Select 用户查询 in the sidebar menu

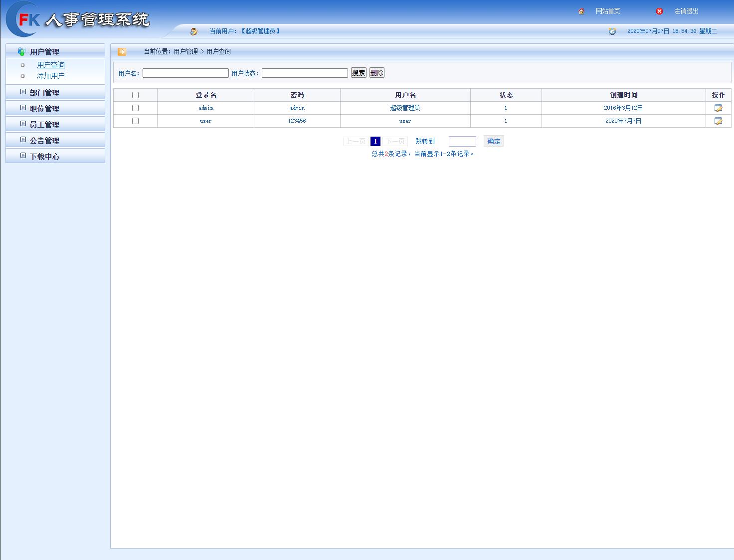click(50, 64)
